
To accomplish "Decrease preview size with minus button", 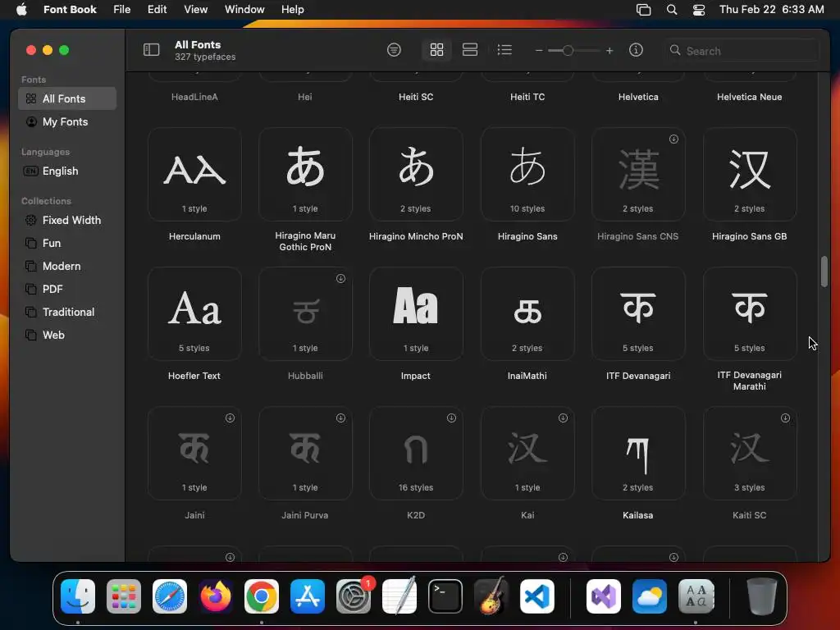I will click(x=539, y=50).
